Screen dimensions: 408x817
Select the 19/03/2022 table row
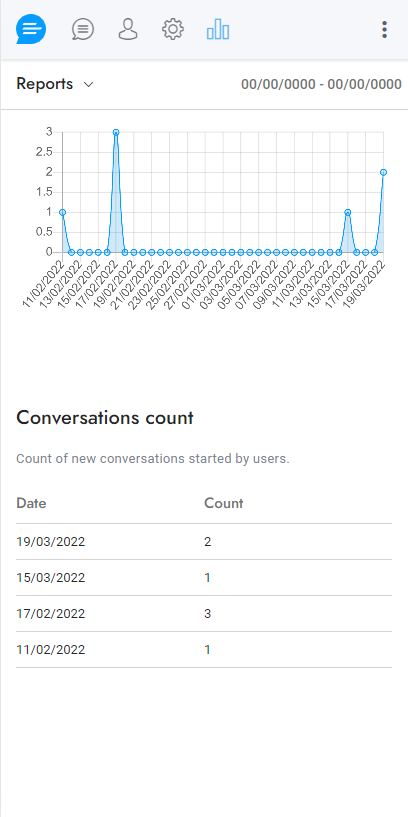click(x=204, y=542)
